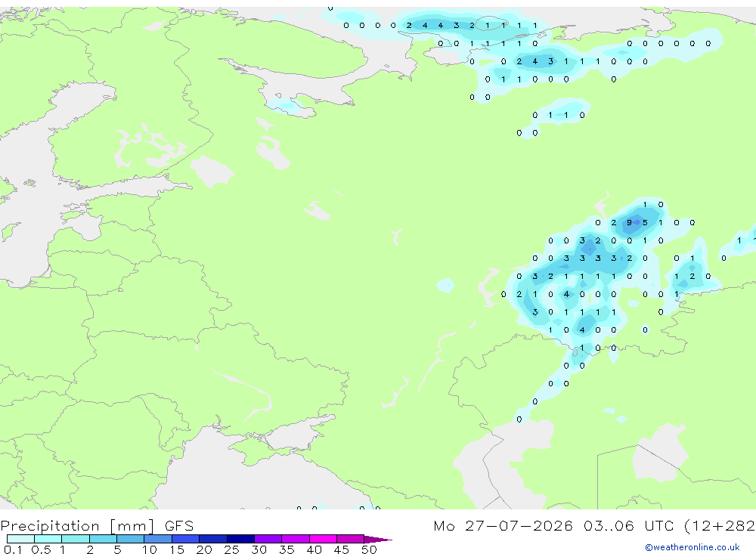
Task: Click the 0.1–0.5 mm lightest cyan legend swatch
Action: 20,539
